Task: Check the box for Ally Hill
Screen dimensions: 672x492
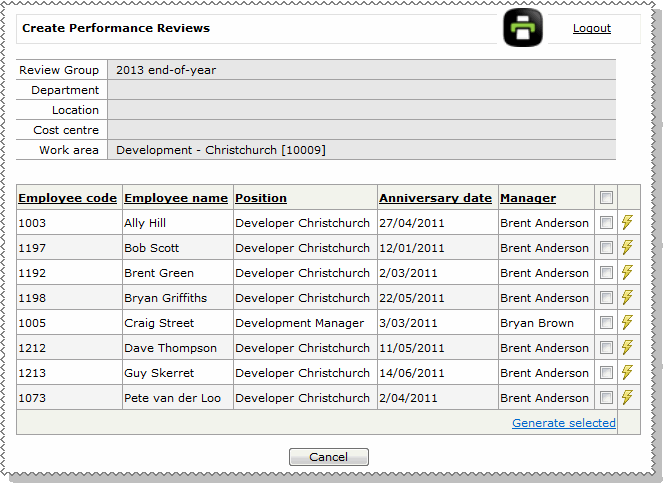Action: pos(606,222)
